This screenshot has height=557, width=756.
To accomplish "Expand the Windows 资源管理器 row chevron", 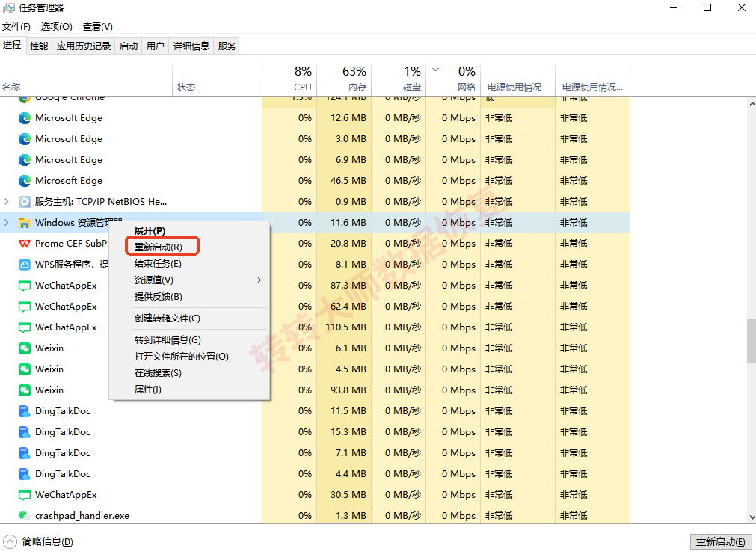I will pos(7,222).
